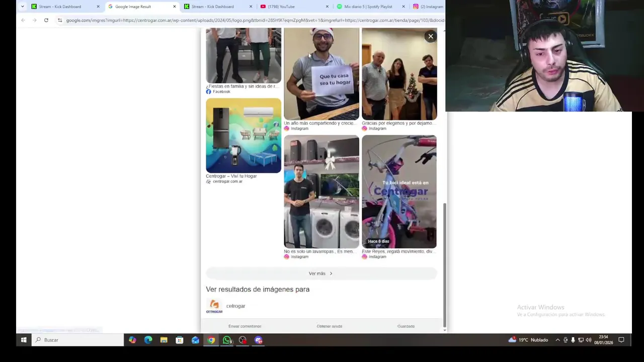Click the browser forward arrow
The width and height of the screenshot is (644, 362).
coord(34,20)
